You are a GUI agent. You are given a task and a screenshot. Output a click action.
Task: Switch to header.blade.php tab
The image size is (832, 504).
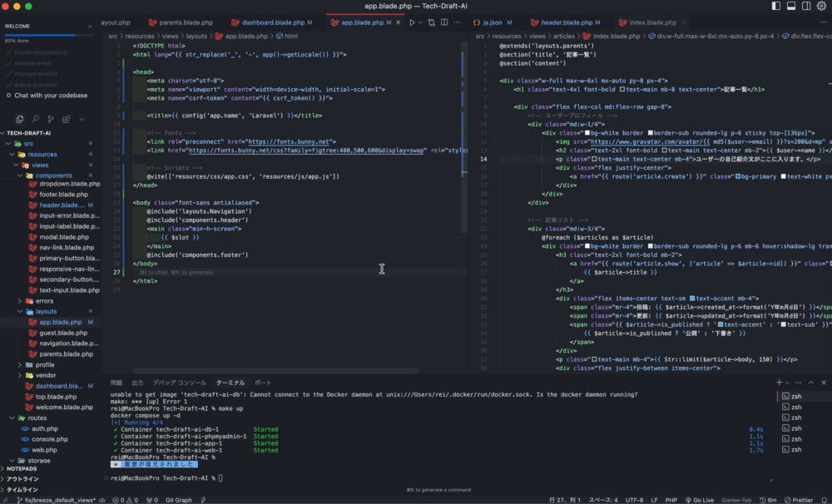(x=566, y=22)
